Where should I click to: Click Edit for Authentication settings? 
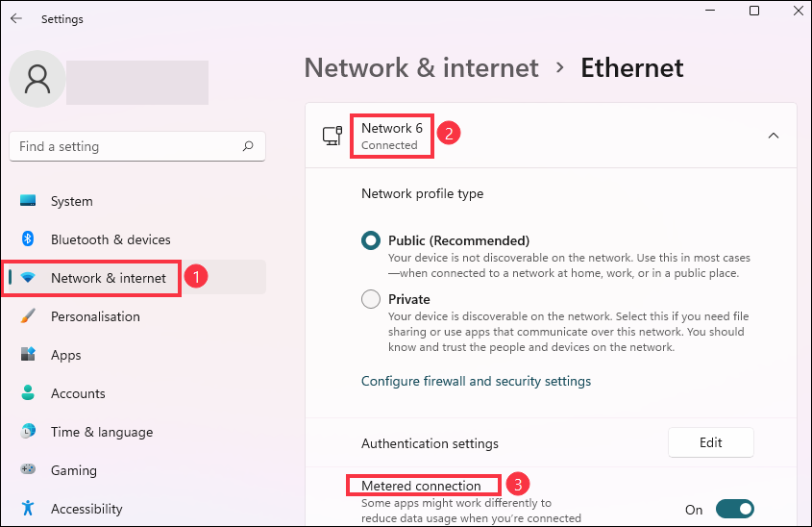[710, 443]
